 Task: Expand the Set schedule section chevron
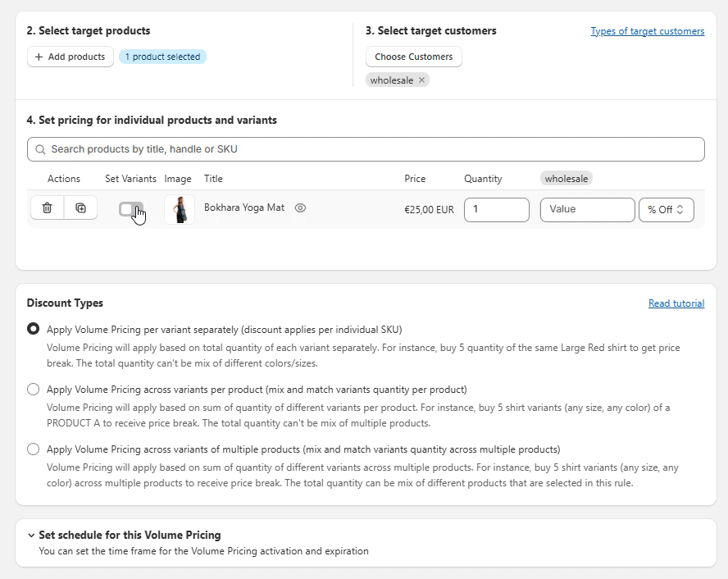pyautogui.click(x=31, y=535)
